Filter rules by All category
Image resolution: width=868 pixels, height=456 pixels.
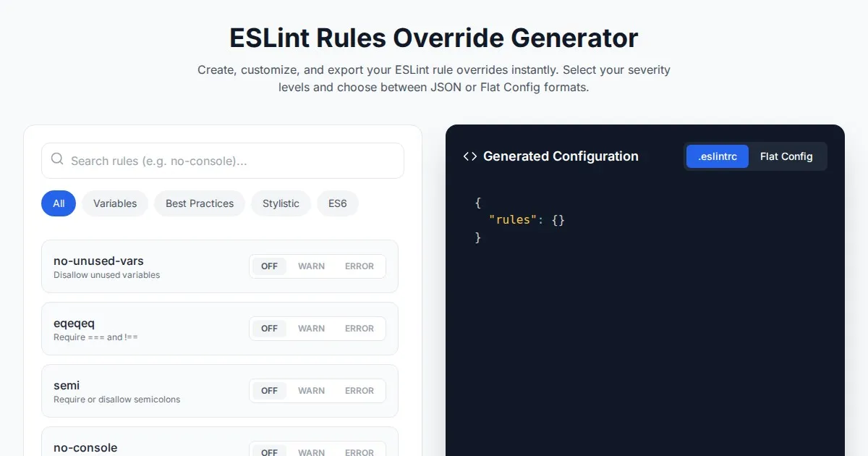(59, 203)
